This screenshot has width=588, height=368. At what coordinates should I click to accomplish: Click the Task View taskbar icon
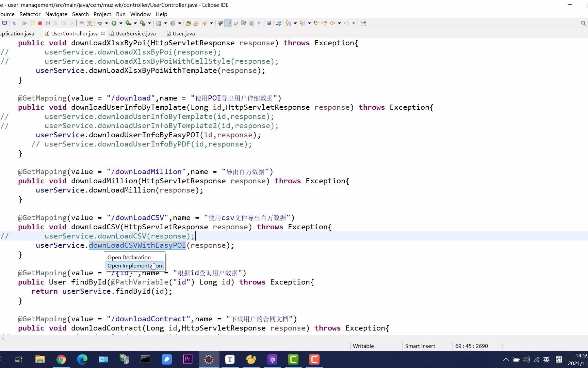(x=18, y=359)
